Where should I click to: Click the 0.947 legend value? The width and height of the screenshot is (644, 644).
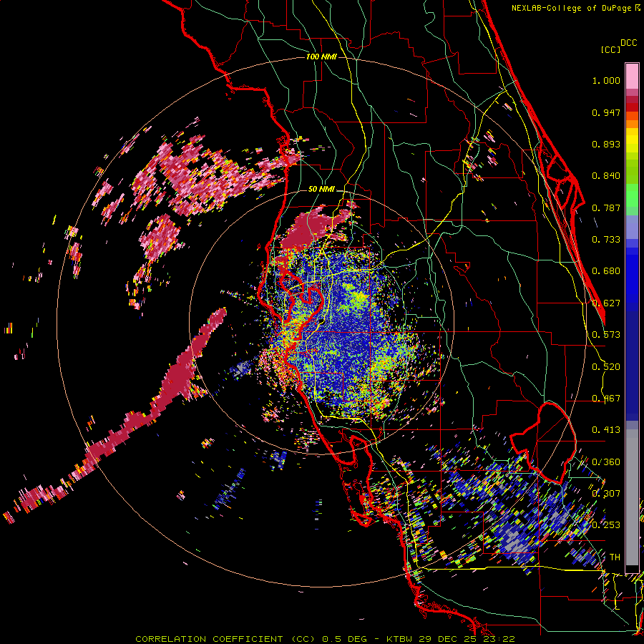click(x=606, y=112)
